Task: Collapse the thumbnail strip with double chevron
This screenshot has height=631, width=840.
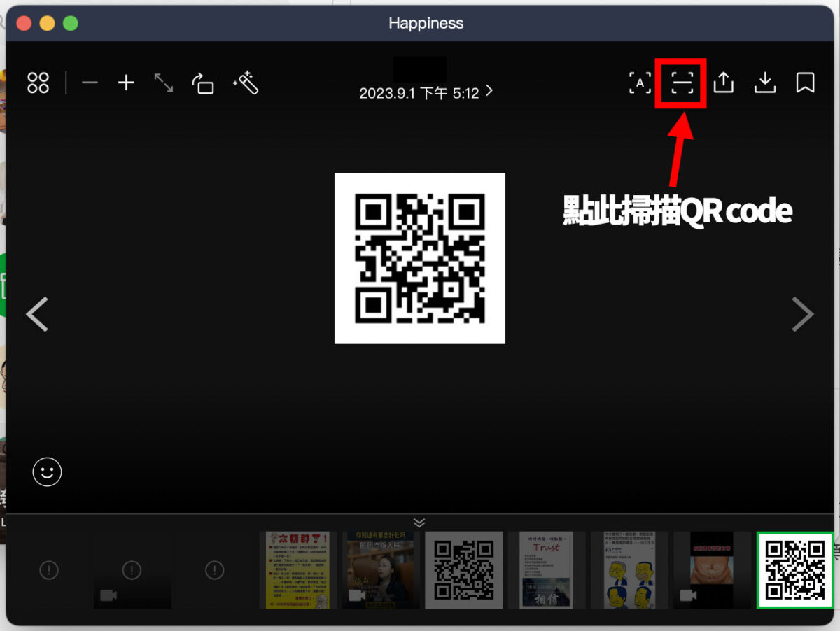Action: pyautogui.click(x=419, y=523)
